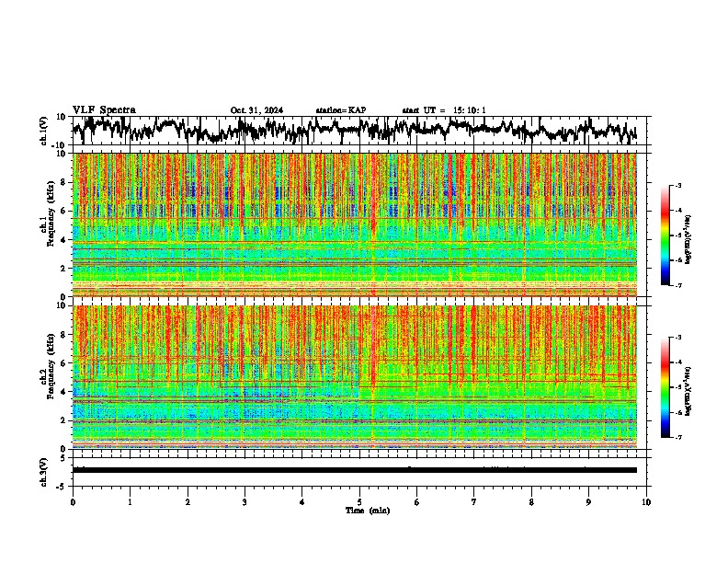
Task: Click the ch.1 color scale bar
Action: point(665,236)
